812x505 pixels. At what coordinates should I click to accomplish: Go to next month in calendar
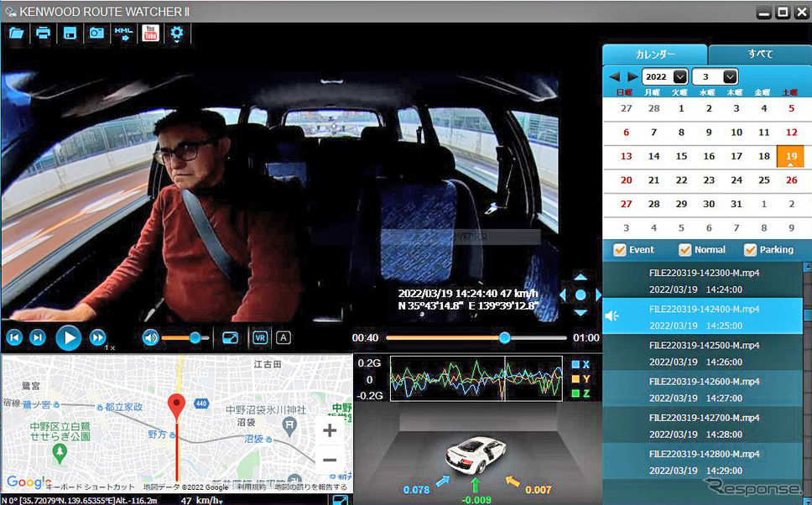(x=632, y=76)
